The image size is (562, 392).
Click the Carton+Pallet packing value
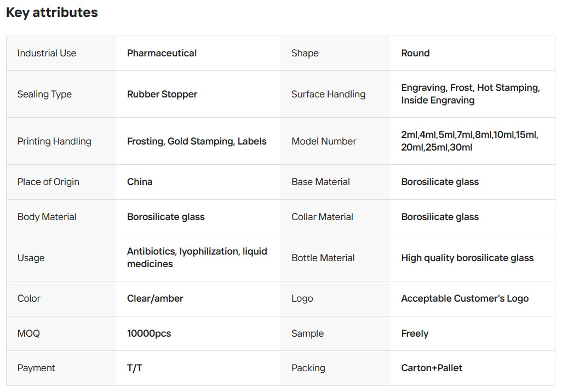(432, 368)
